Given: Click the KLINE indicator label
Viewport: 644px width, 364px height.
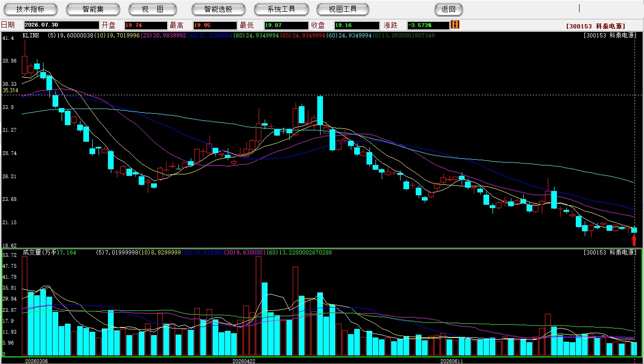Looking at the screenshot, I should pyautogui.click(x=31, y=35).
